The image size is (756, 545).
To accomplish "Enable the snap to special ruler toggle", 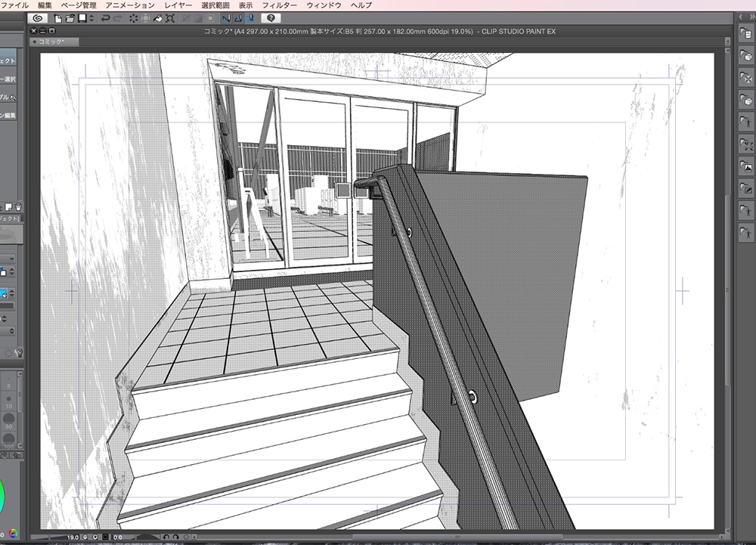I will pyautogui.click(x=239, y=18).
